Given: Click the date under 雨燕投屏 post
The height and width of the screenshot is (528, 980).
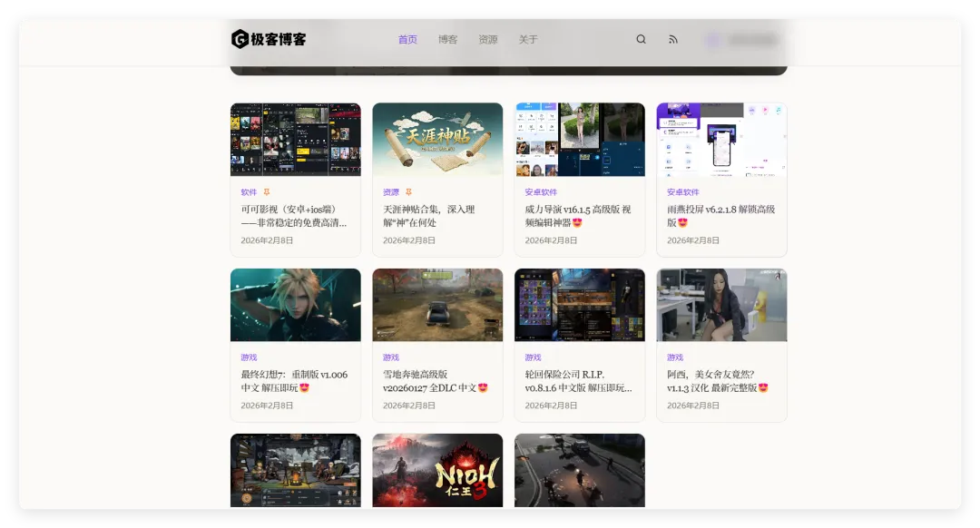Looking at the screenshot, I should coord(692,240).
